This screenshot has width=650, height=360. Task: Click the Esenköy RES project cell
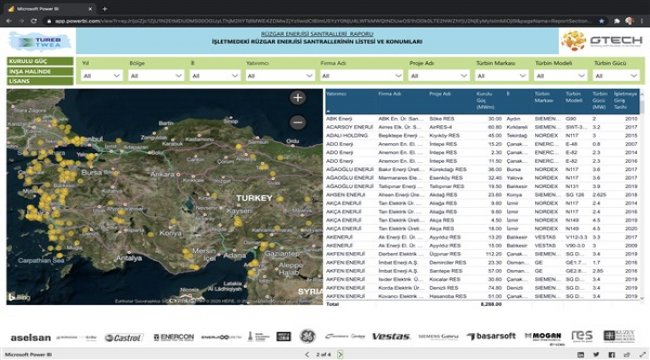(x=446, y=178)
